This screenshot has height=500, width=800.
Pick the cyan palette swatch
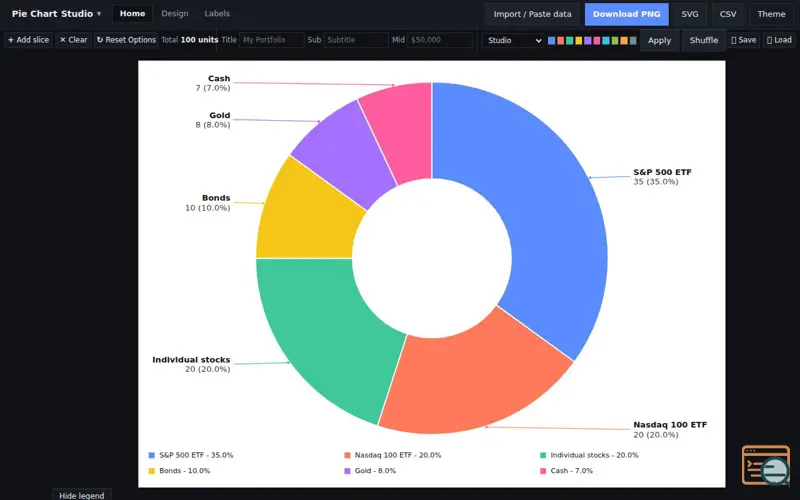(606, 40)
